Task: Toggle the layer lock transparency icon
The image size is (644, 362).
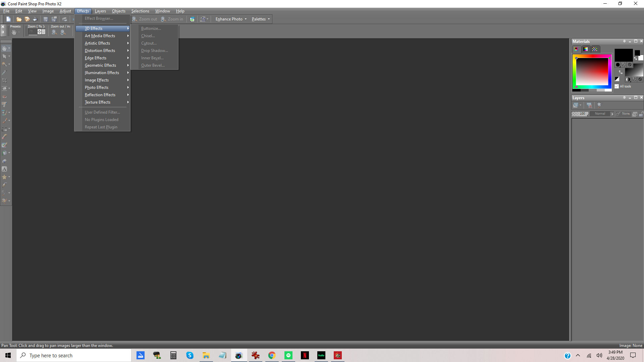Action: point(641,114)
